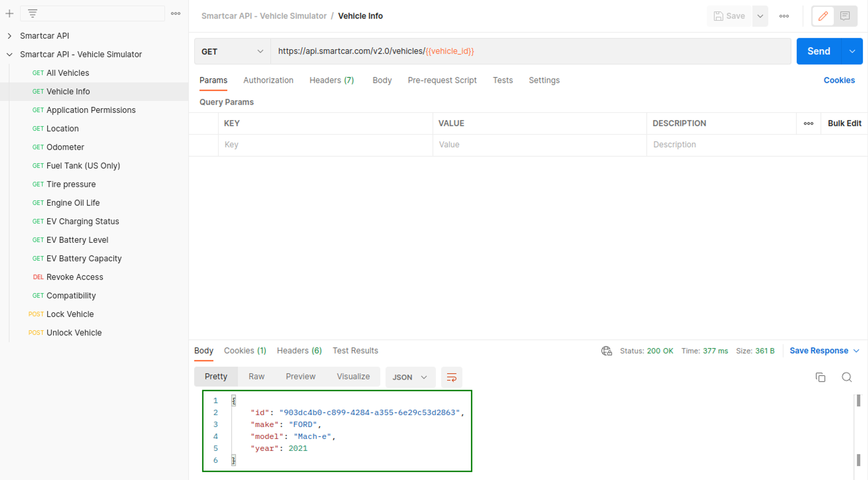
Task: Select the Params tab
Action: tap(214, 80)
